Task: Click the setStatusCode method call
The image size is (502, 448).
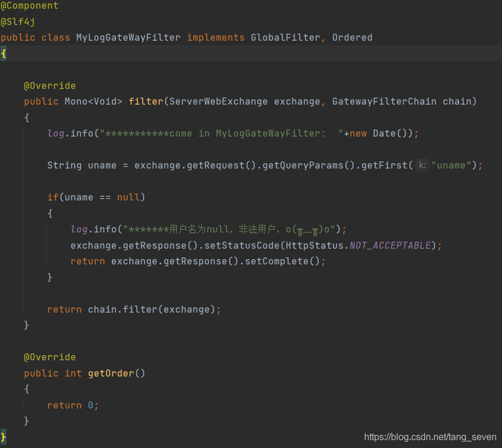Action: 242,246
